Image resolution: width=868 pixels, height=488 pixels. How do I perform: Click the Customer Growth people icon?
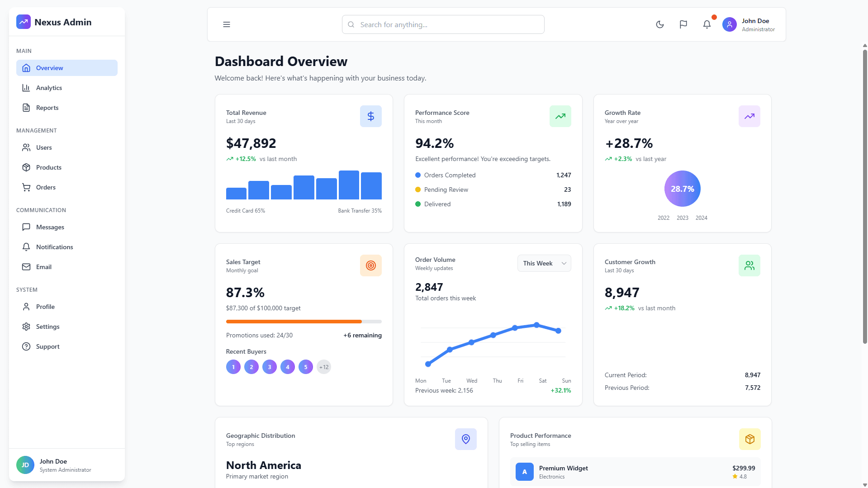pyautogui.click(x=749, y=265)
